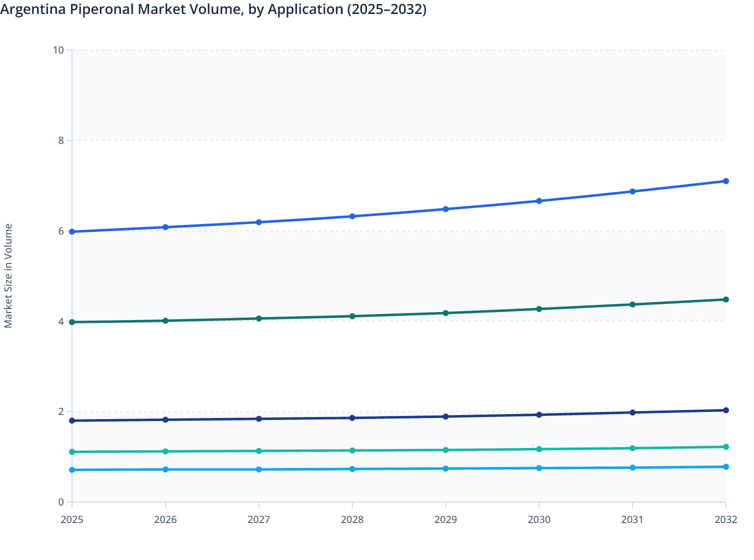Image resolution: width=754 pixels, height=560 pixels.
Task: Select the 2026 marker on the teal line
Action: point(165,451)
